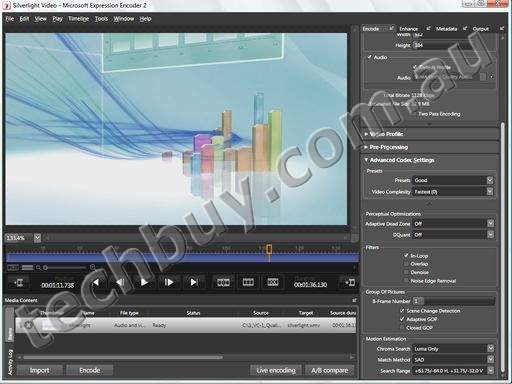
Task: Click the Import button
Action: coord(39,370)
